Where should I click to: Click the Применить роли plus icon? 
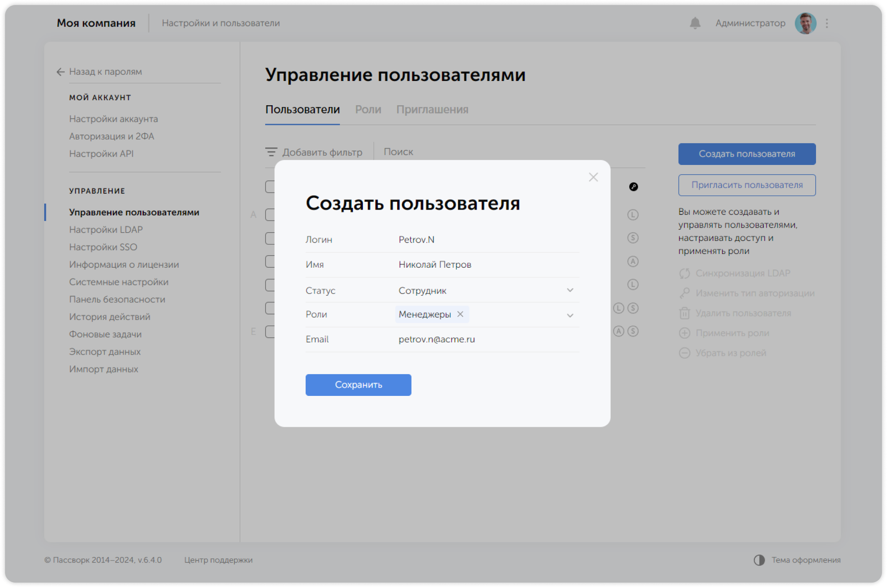684,333
